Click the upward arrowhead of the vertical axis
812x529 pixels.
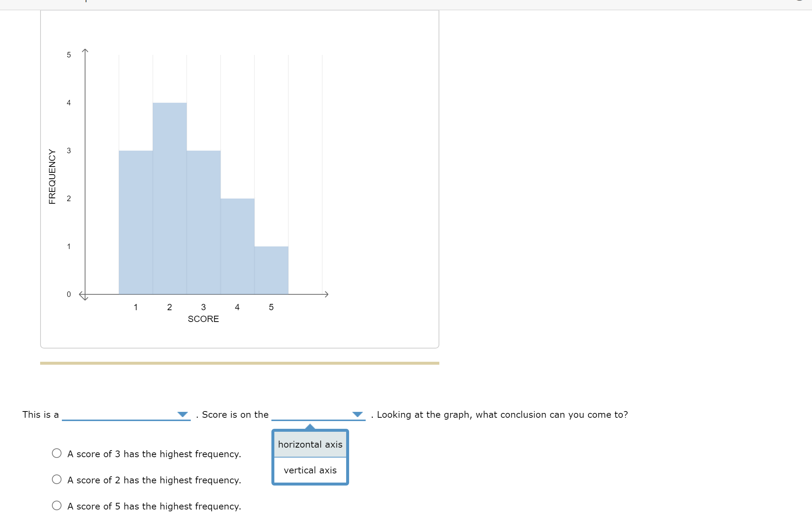pos(85,50)
